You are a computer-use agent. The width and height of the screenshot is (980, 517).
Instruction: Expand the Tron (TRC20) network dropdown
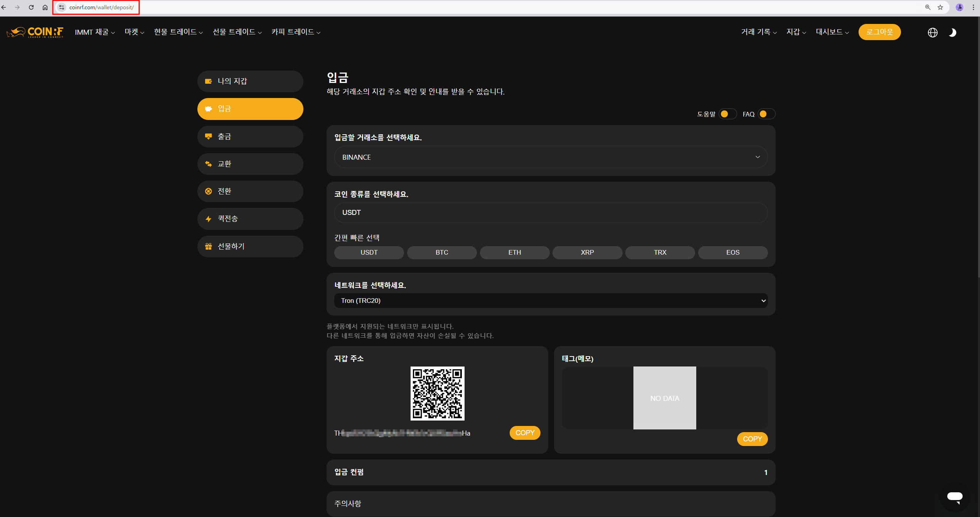(551, 300)
